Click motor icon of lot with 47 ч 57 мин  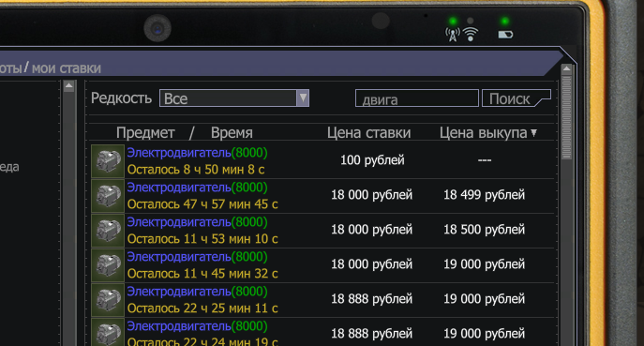108,196
